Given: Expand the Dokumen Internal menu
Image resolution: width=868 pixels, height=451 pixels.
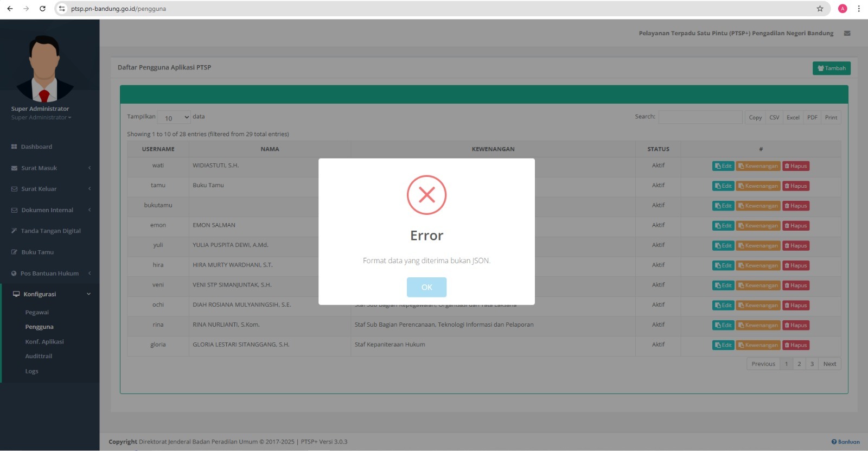Looking at the screenshot, I should (50, 210).
